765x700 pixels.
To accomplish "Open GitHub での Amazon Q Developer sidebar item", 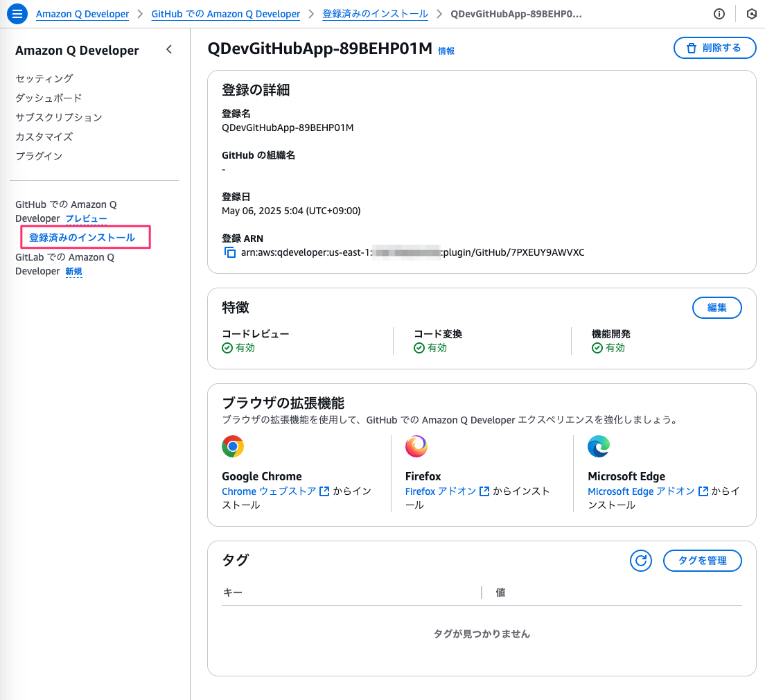I will click(x=66, y=211).
